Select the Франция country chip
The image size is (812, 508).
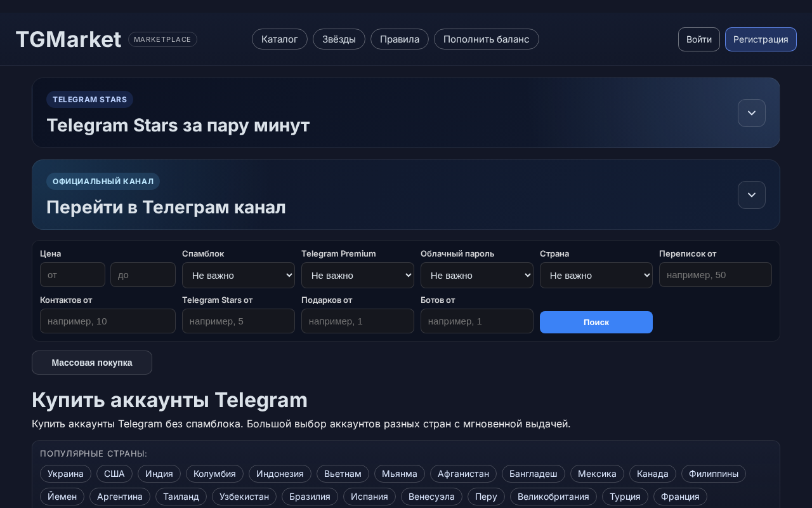click(x=680, y=497)
